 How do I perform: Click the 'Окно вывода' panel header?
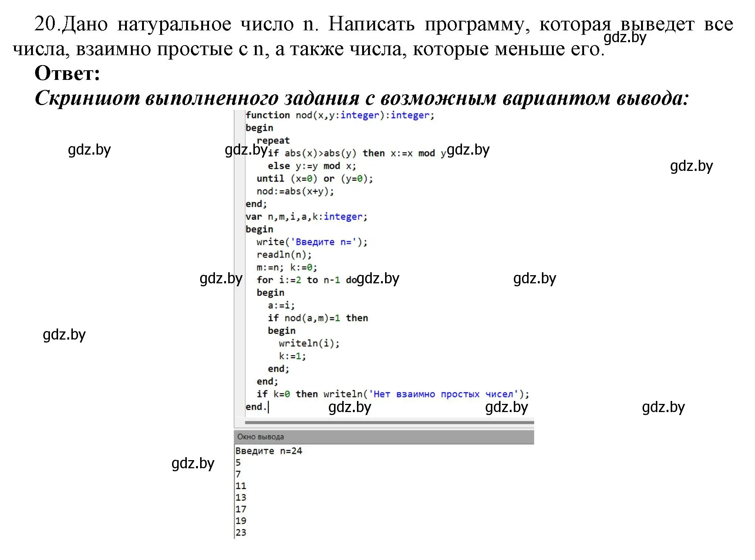click(x=384, y=437)
